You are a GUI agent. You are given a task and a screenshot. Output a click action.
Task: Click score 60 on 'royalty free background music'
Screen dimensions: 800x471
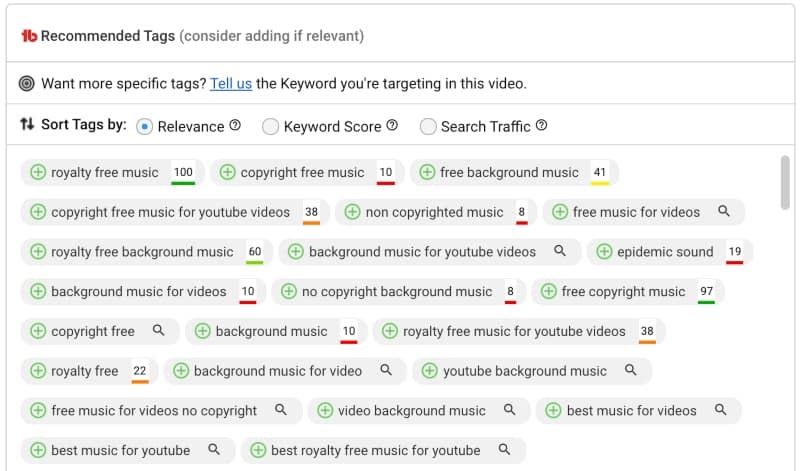[x=255, y=252]
